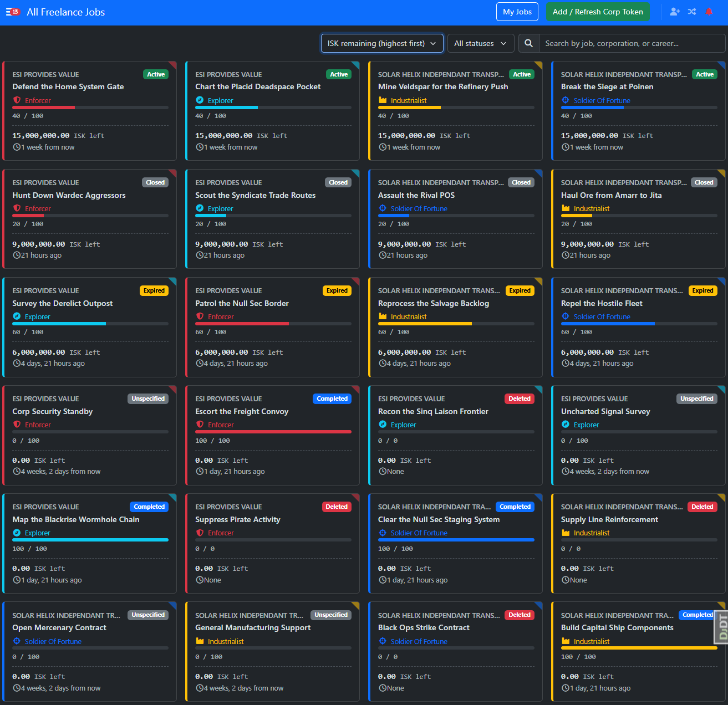The width and height of the screenshot is (728, 705).
Task: Open My Jobs
Action: pyautogui.click(x=517, y=12)
